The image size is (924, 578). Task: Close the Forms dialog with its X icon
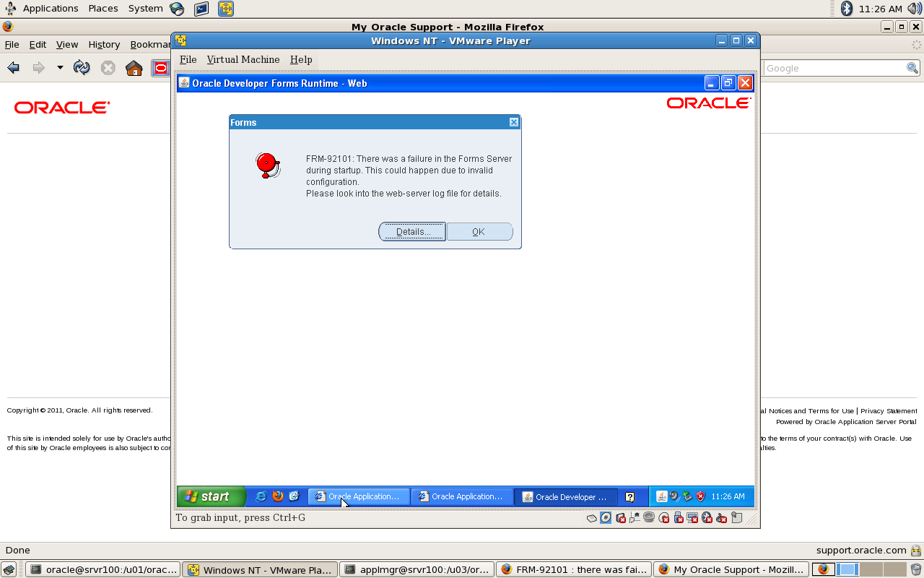pyautogui.click(x=514, y=122)
